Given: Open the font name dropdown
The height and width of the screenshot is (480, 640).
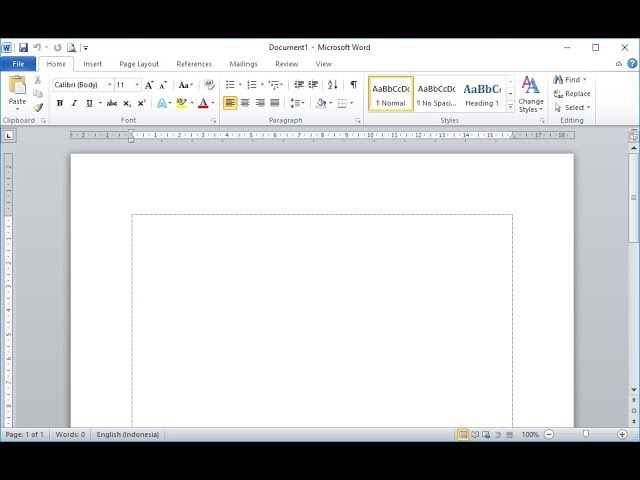Looking at the screenshot, I should coord(109,84).
